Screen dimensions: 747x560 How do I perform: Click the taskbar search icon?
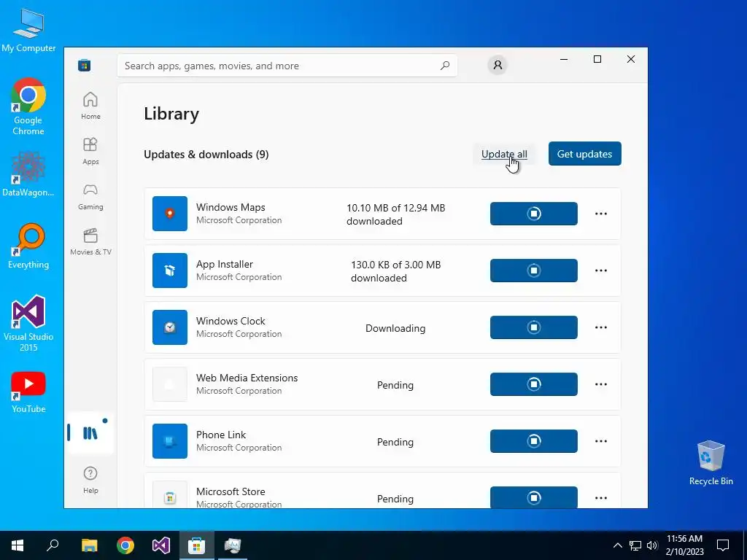53,545
